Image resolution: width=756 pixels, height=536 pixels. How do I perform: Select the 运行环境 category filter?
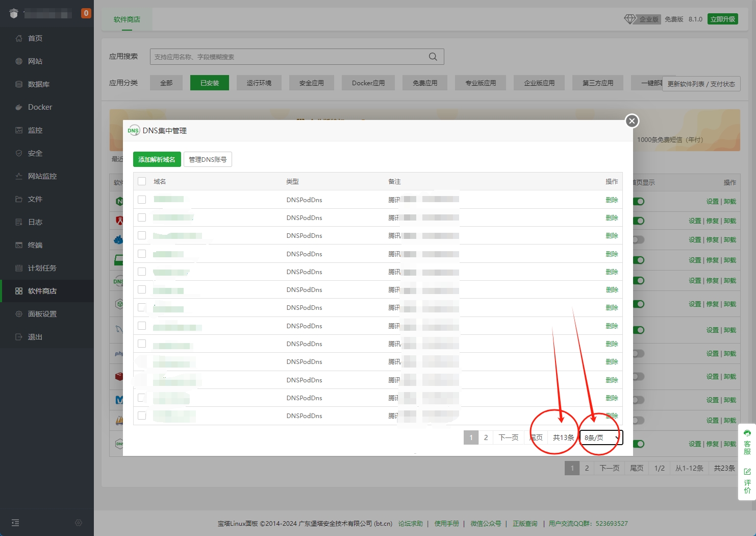coord(259,83)
